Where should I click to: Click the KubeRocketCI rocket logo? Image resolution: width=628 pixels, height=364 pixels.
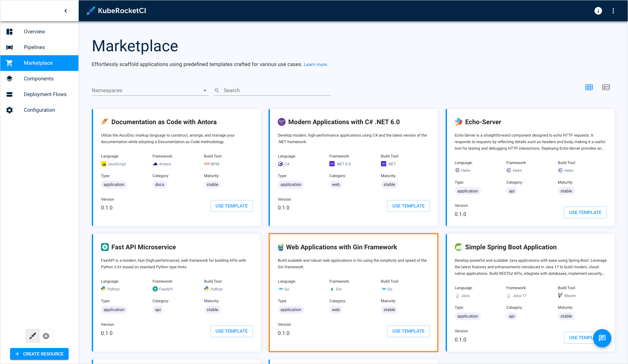pos(90,10)
